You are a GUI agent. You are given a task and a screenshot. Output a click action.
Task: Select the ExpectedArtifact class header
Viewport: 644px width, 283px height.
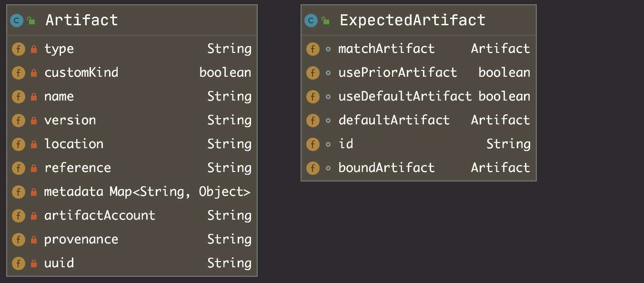pos(412,20)
